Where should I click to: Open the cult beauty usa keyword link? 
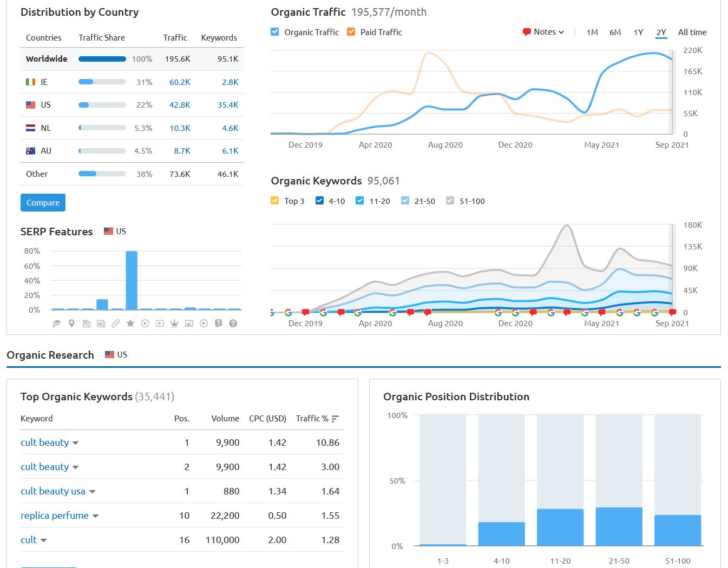[53, 491]
